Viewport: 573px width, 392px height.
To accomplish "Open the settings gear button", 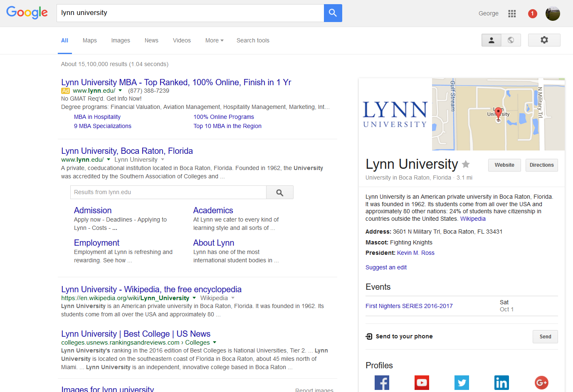I will point(544,40).
